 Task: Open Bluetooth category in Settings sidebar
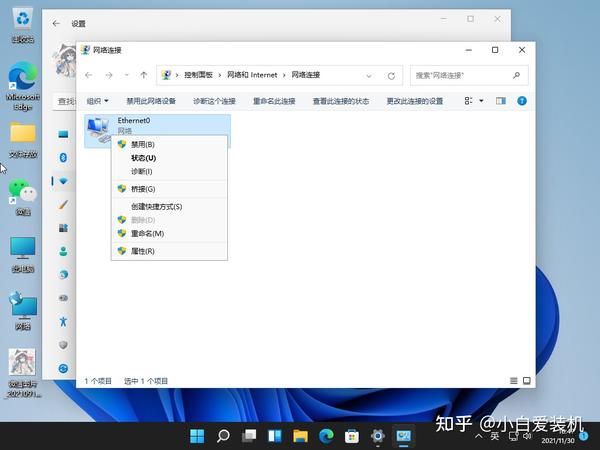point(64,157)
